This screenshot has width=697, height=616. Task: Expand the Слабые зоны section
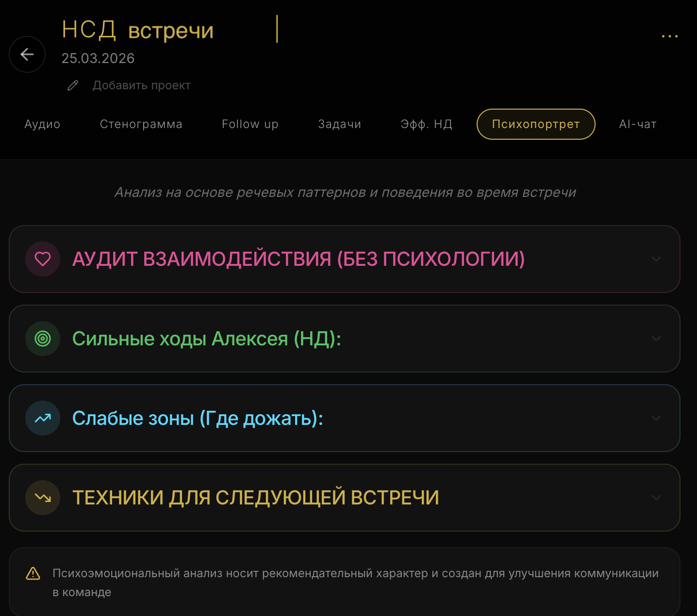point(656,418)
